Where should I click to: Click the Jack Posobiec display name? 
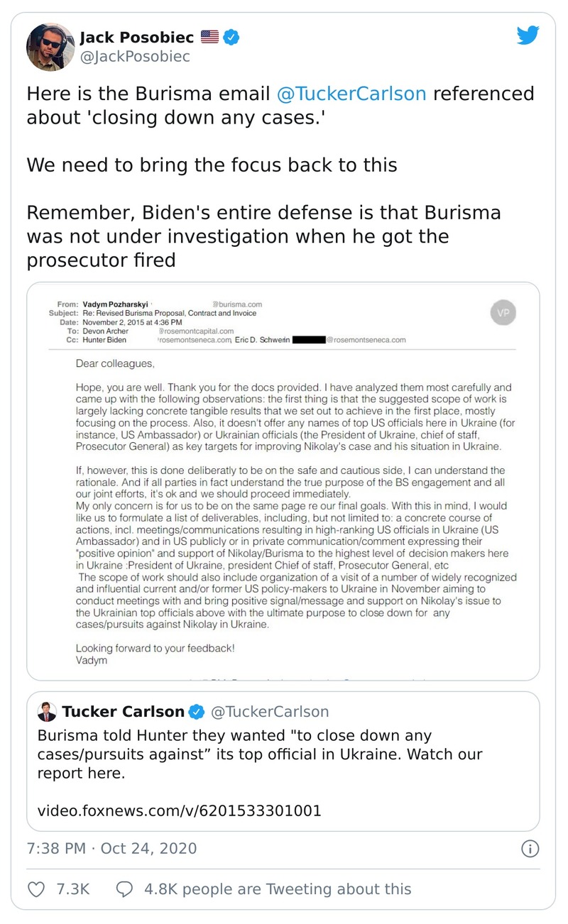pos(139,37)
